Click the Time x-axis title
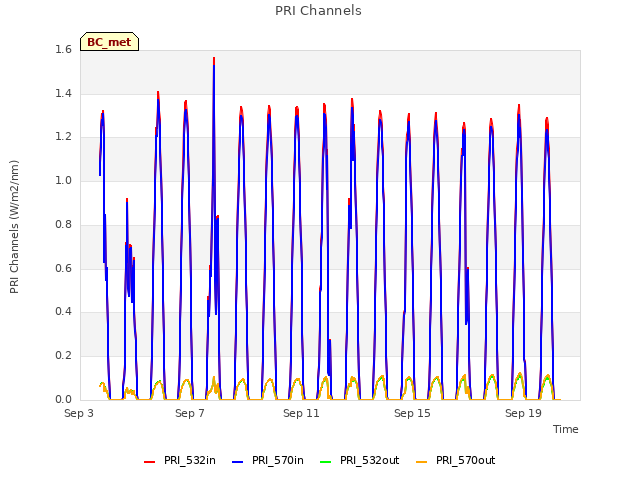The image size is (640, 480). [566, 429]
